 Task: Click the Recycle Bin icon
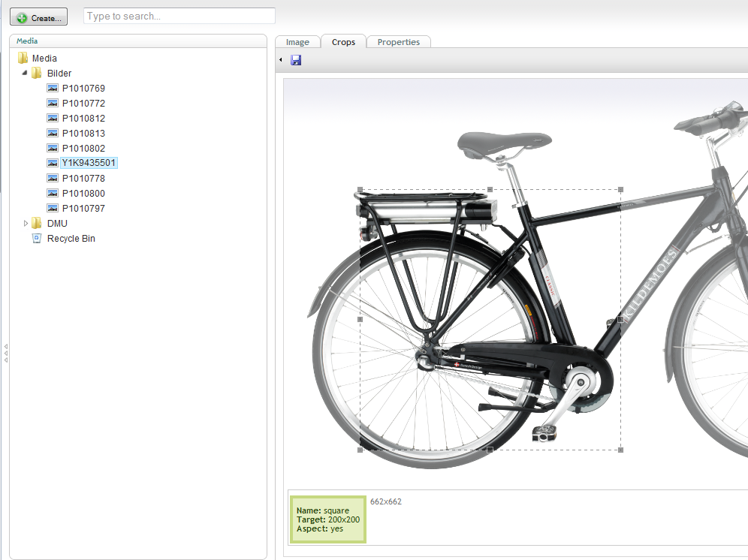coord(37,239)
